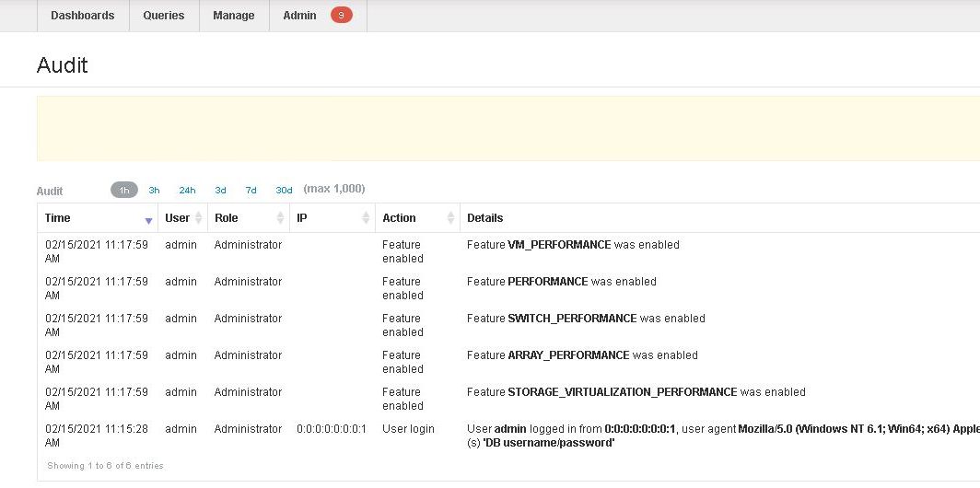This screenshot has width=980, height=488.
Task: Click the Action column sort icon
Action: 450,218
